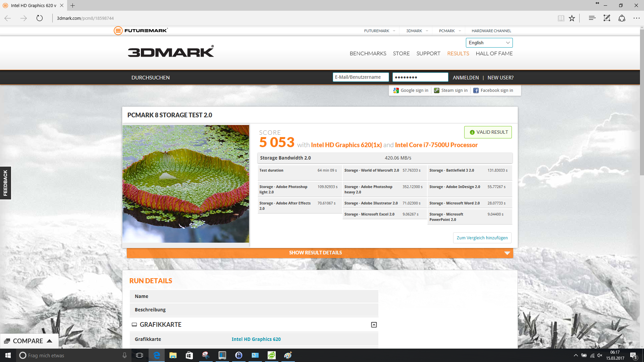
Task: Click the web note pen icon
Action: click(607, 18)
